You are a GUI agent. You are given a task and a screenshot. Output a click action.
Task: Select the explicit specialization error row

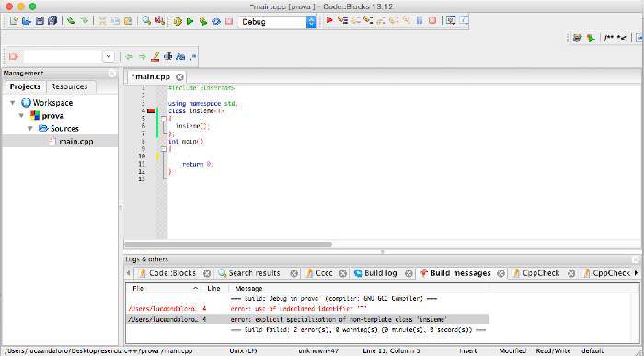[x=306, y=319]
